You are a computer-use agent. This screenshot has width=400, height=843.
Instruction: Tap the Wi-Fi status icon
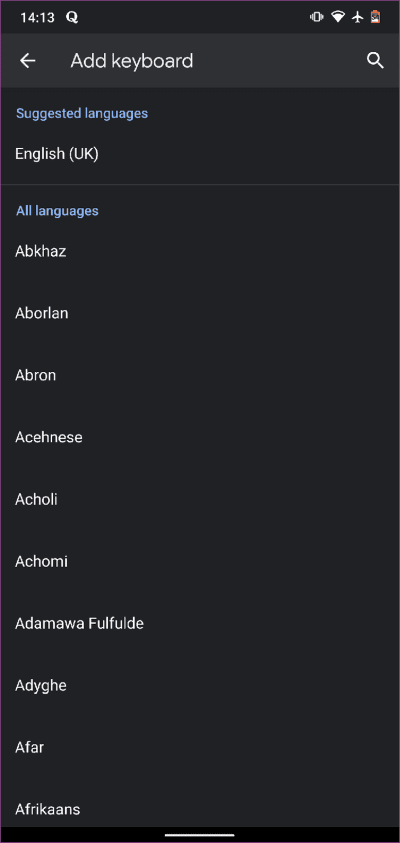(338, 17)
